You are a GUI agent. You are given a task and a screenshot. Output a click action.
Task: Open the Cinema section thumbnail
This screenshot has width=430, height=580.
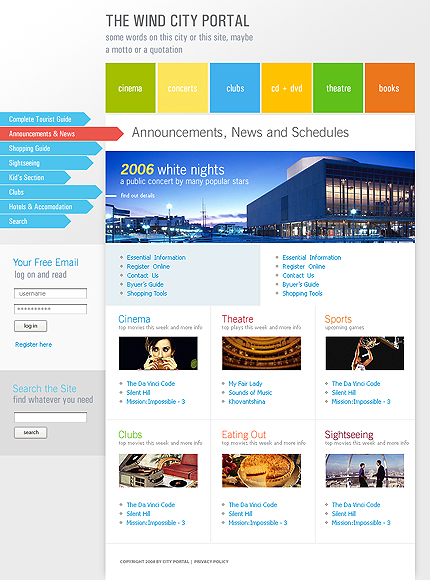click(158, 353)
